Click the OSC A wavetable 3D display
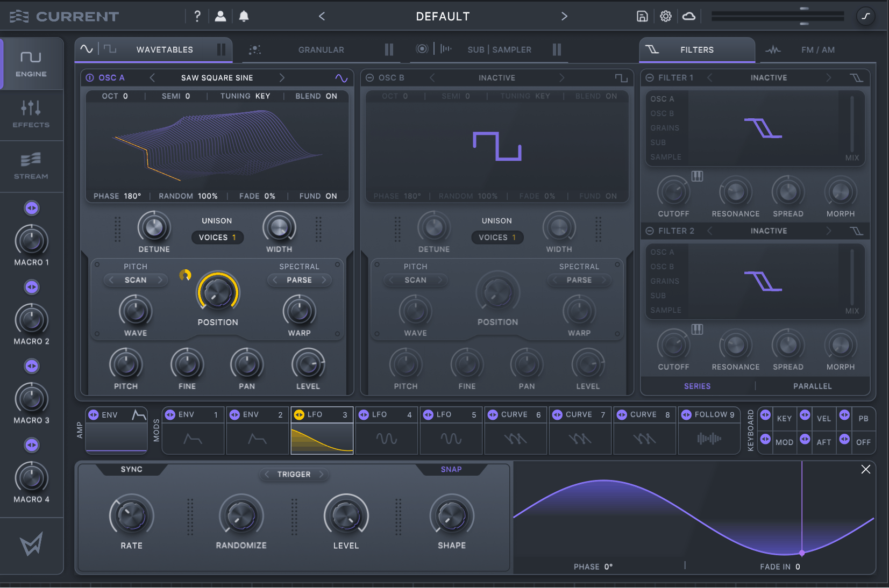This screenshot has height=588, width=889. coord(217,146)
